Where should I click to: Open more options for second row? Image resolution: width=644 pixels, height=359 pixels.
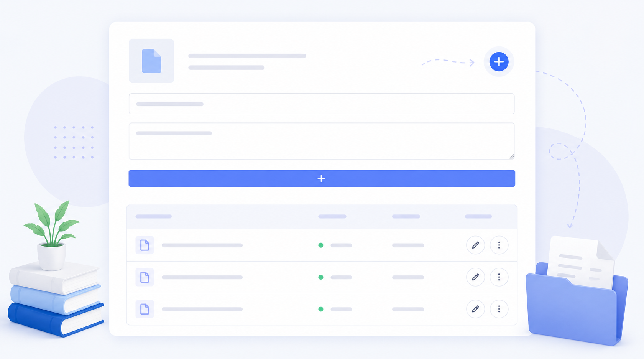pyautogui.click(x=499, y=277)
